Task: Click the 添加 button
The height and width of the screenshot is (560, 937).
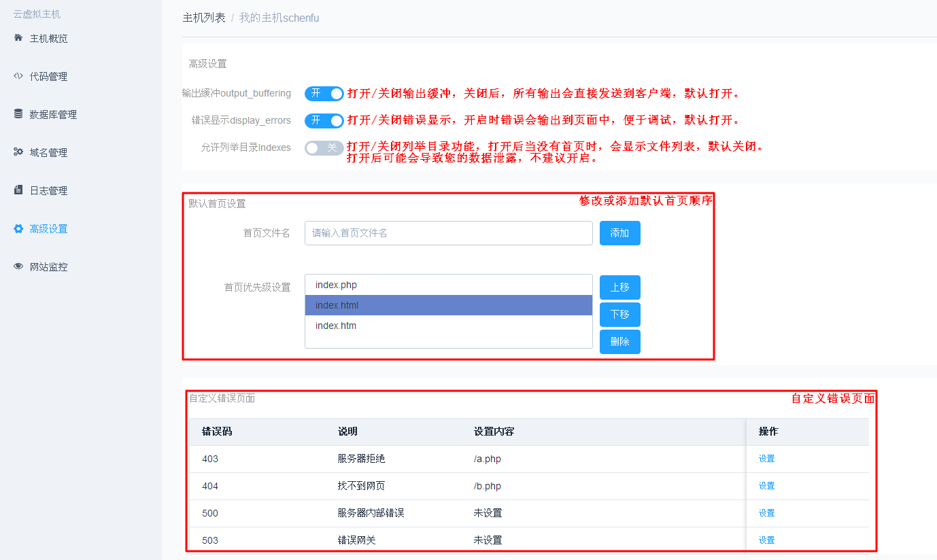Action: click(x=620, y=233)
